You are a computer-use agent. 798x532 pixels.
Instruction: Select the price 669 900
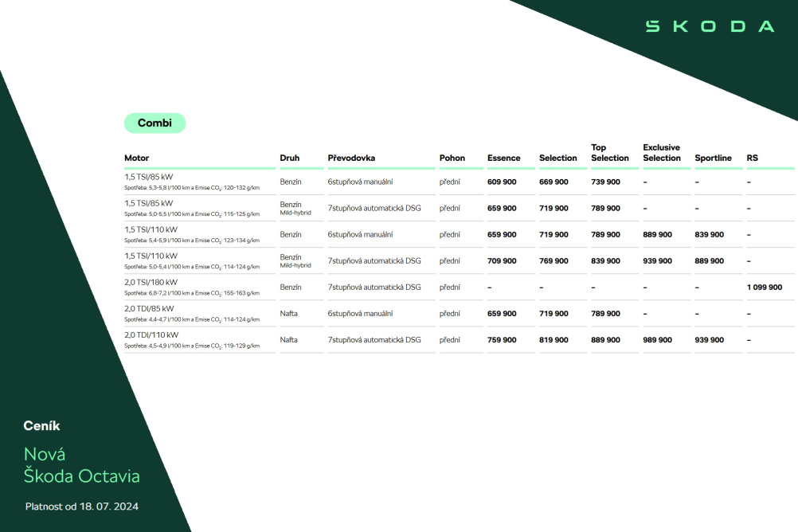554,182
